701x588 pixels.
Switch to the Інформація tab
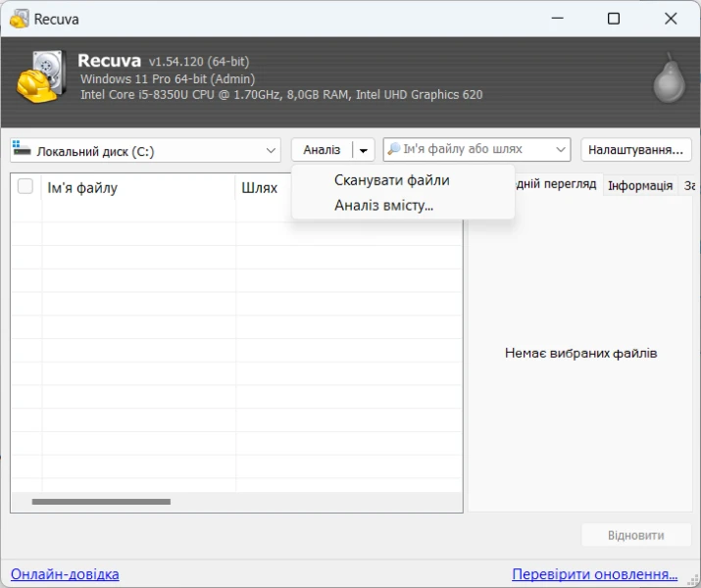pyautogui.click(x=640, y=185)
